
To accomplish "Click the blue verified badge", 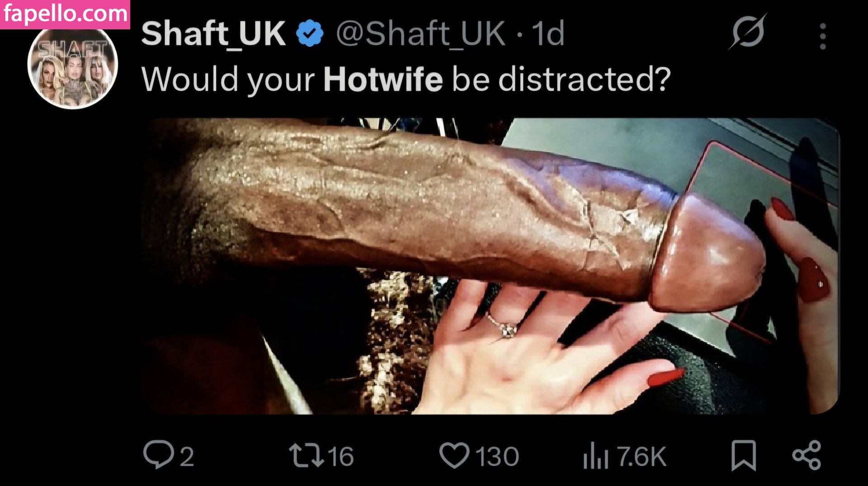I will click(x=310, y=33).
